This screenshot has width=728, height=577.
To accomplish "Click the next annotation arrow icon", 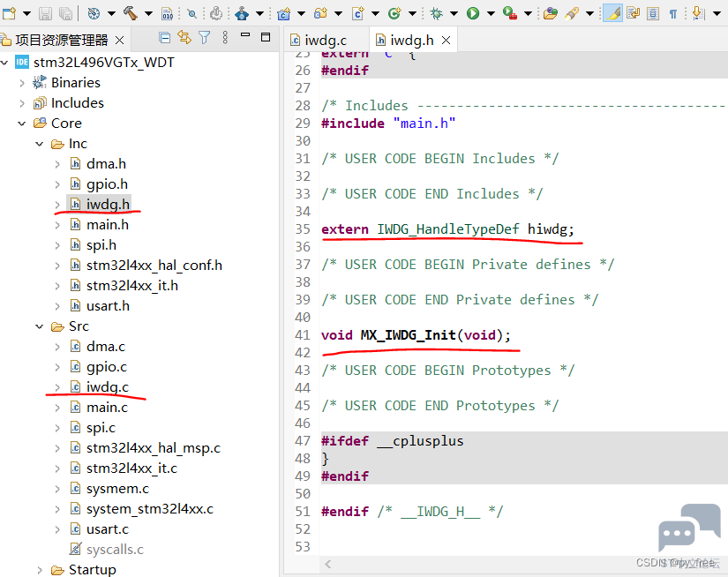I will [698, 13].
